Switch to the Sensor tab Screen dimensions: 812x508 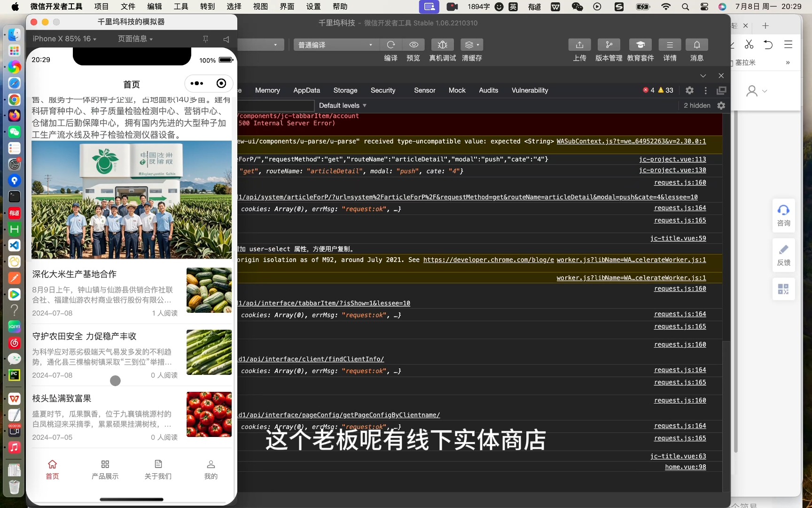[425, 90]
